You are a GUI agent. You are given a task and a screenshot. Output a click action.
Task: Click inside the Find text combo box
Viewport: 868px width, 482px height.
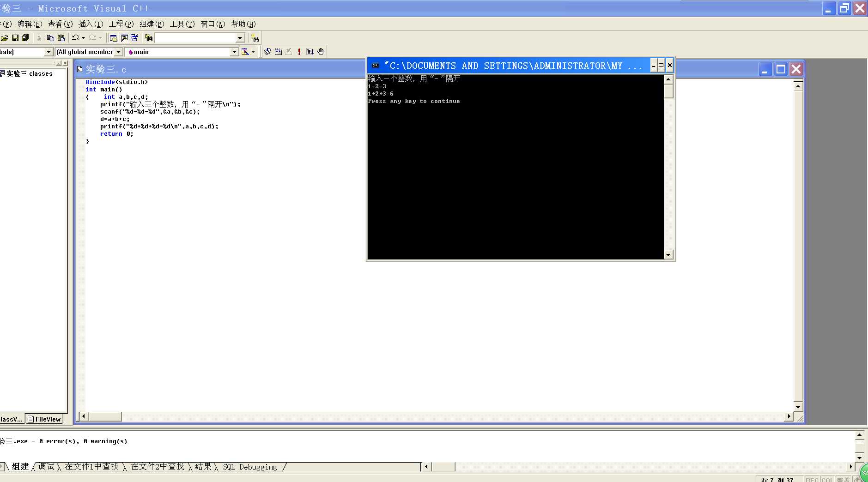(x=196, y=38)
